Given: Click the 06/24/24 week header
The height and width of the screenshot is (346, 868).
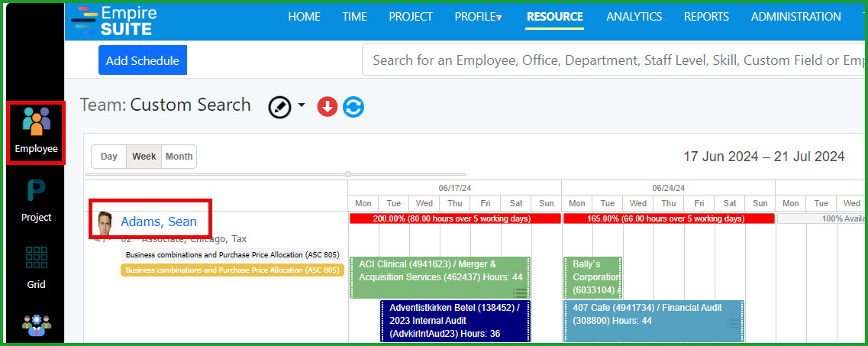Looking at the screenshot, I should pos(668,188).
